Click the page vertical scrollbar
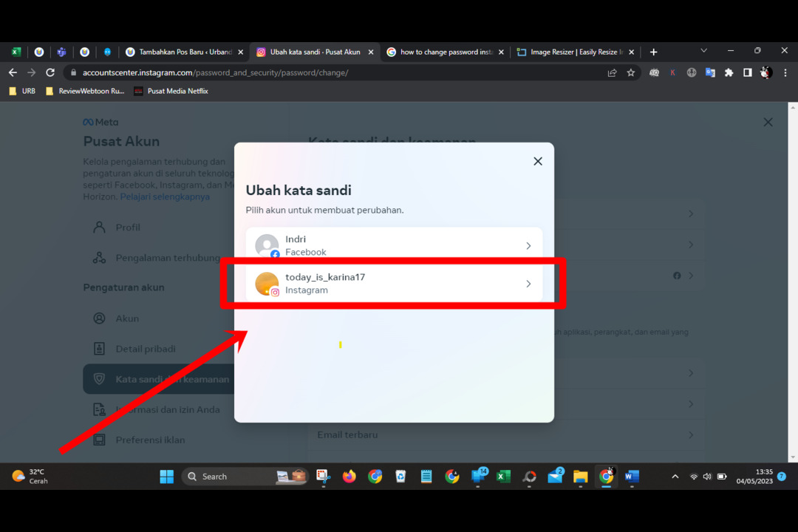This screenshot has height=532, width=798. pos(792,282)
